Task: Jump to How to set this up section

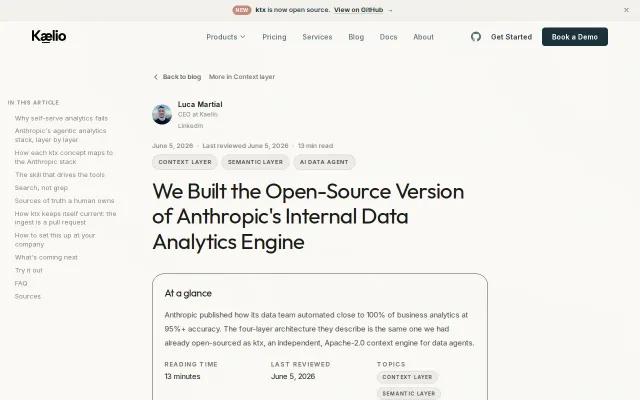Action: click(x=55, y=240)
